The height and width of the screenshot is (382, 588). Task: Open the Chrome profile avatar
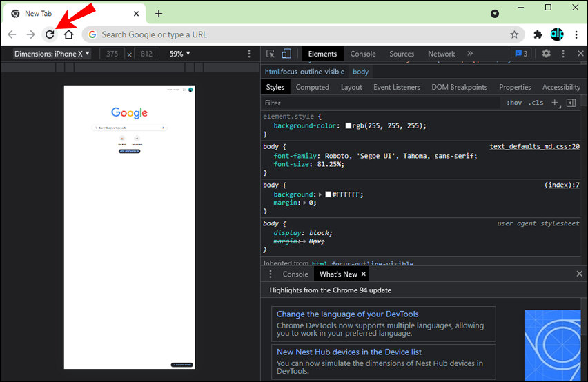click(x=557, y=34)
